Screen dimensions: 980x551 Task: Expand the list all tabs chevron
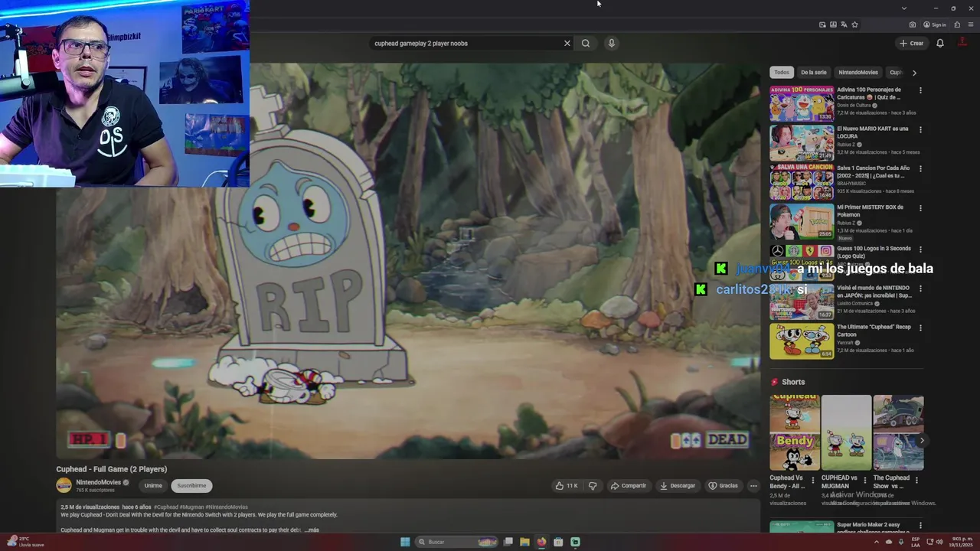pyautogui.click(x=903, y=8)
